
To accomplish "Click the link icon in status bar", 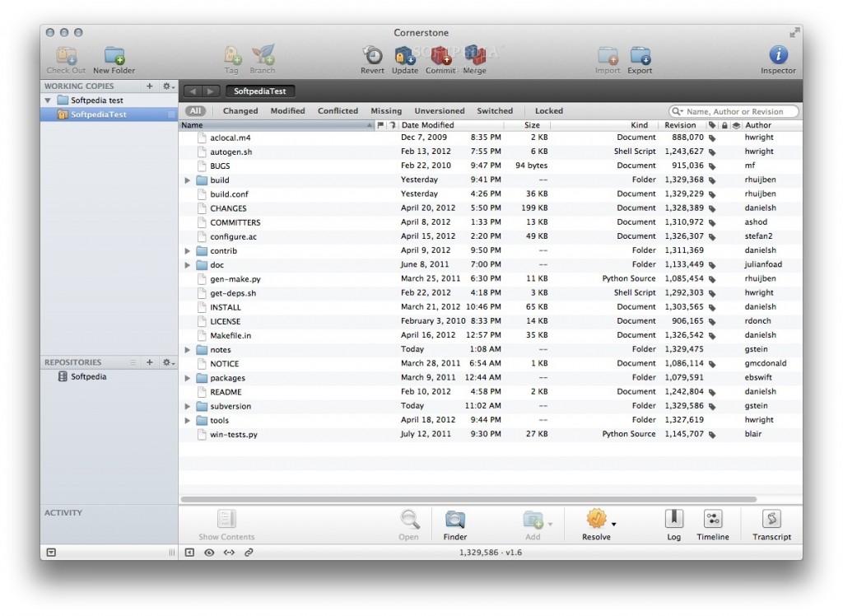I will point(249,553).
